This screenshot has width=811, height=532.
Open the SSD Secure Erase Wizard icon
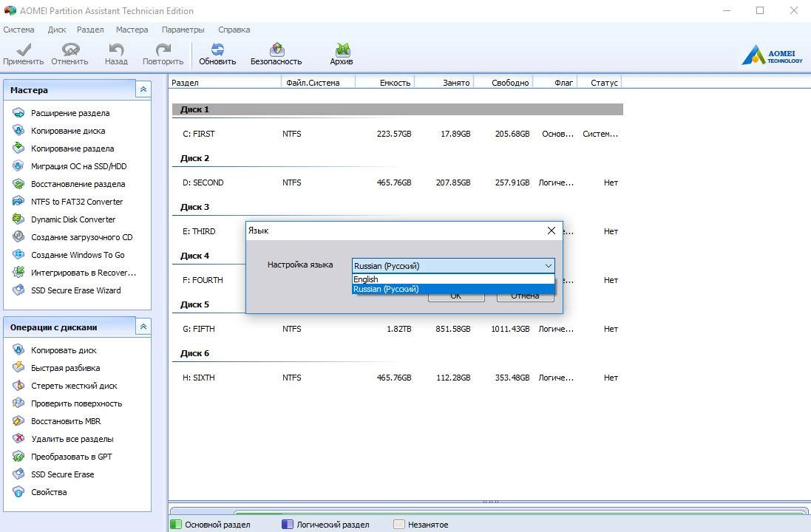coord(18,290)
